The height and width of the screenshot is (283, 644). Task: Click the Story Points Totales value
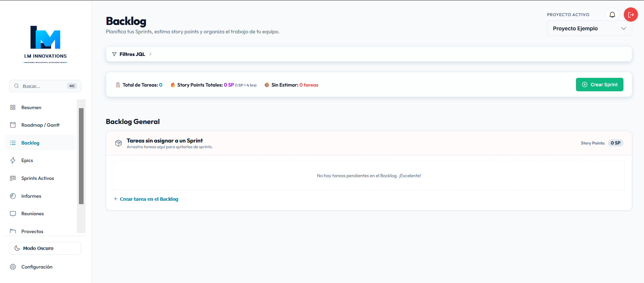pos(229,85)
